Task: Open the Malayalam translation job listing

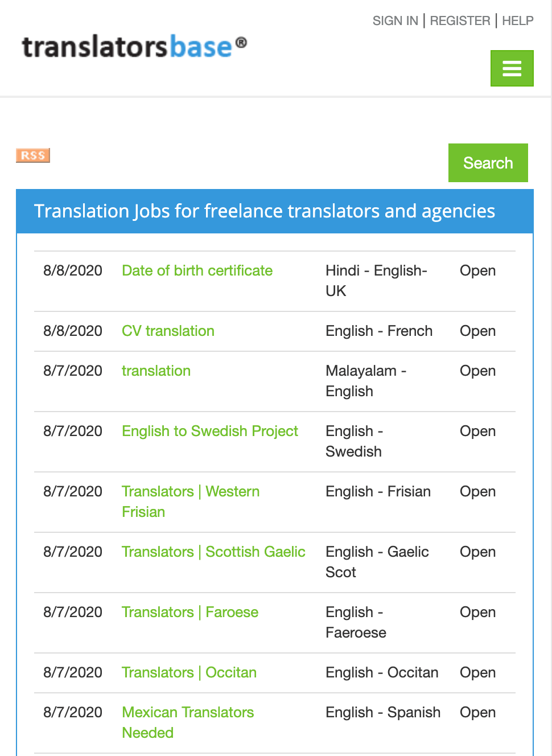Action: (x=156, y=371)
